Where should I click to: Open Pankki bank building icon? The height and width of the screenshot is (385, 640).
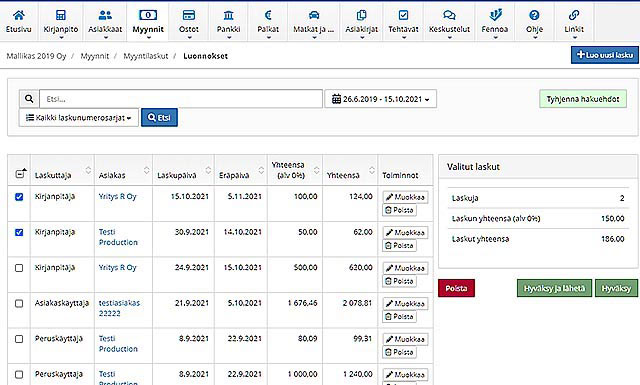pyautogui.click(x=229, y=15)
